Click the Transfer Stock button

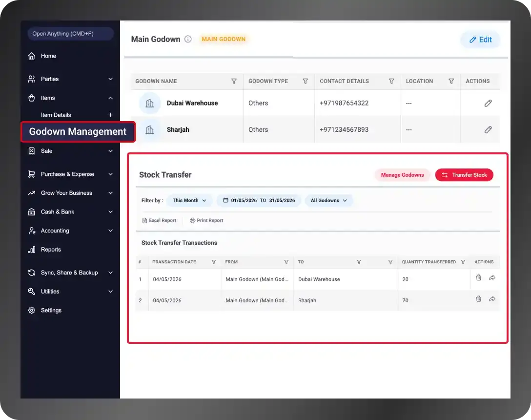464,175
